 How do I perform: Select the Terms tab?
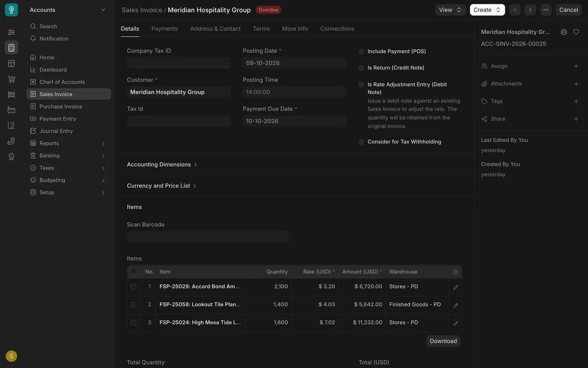[x=261, y=29]
